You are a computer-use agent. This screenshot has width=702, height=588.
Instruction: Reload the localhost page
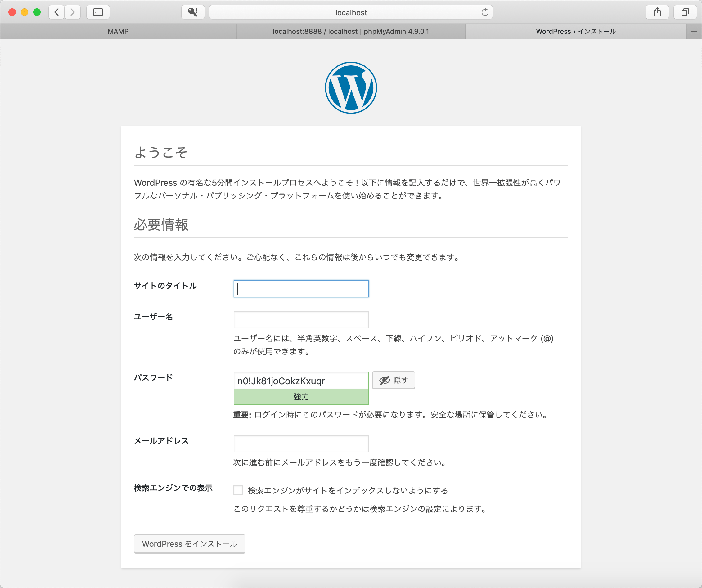pos(485,12)
